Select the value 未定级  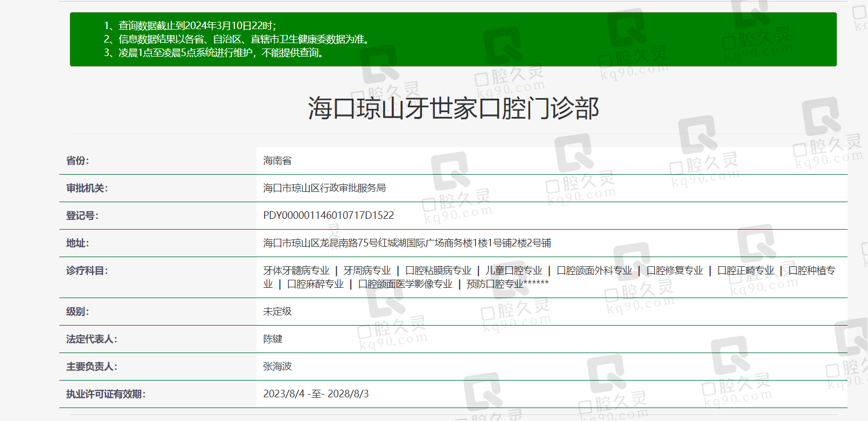tap(277, 312)
